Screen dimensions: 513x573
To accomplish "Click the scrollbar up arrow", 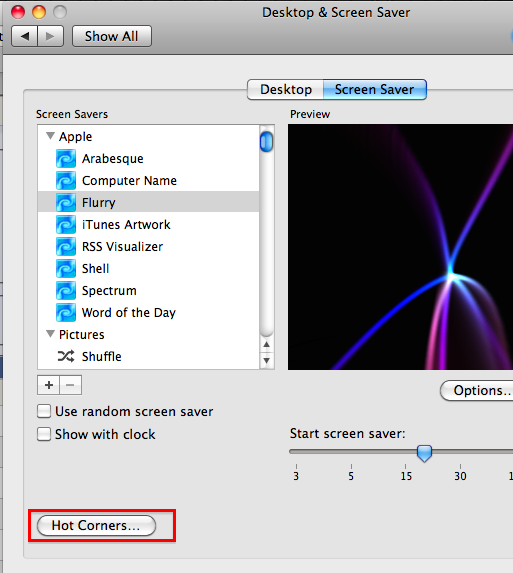I will click(x=267, y=344).
